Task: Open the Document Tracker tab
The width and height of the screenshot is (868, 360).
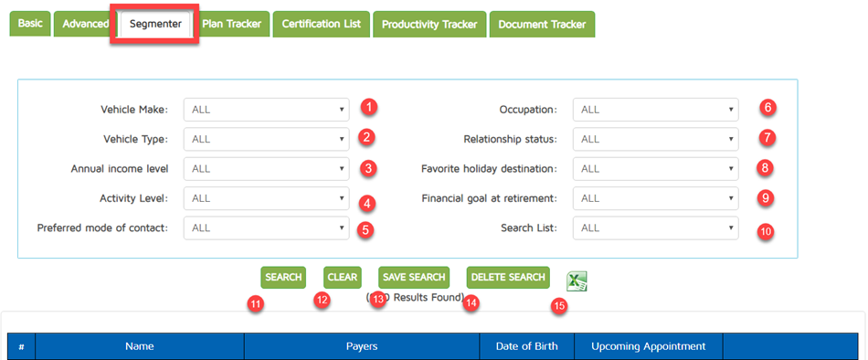Action: (x=542, y=24)
